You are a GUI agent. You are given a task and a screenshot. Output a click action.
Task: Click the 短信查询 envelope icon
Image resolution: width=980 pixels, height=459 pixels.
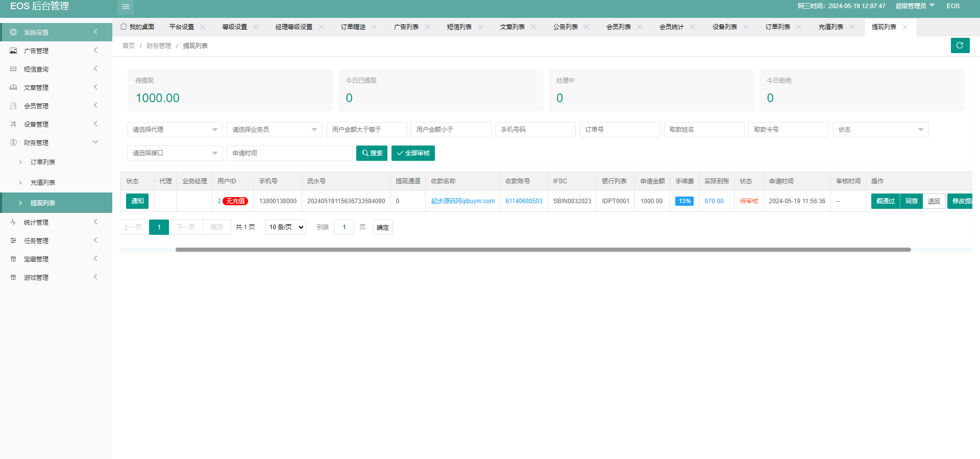[13, 69]
